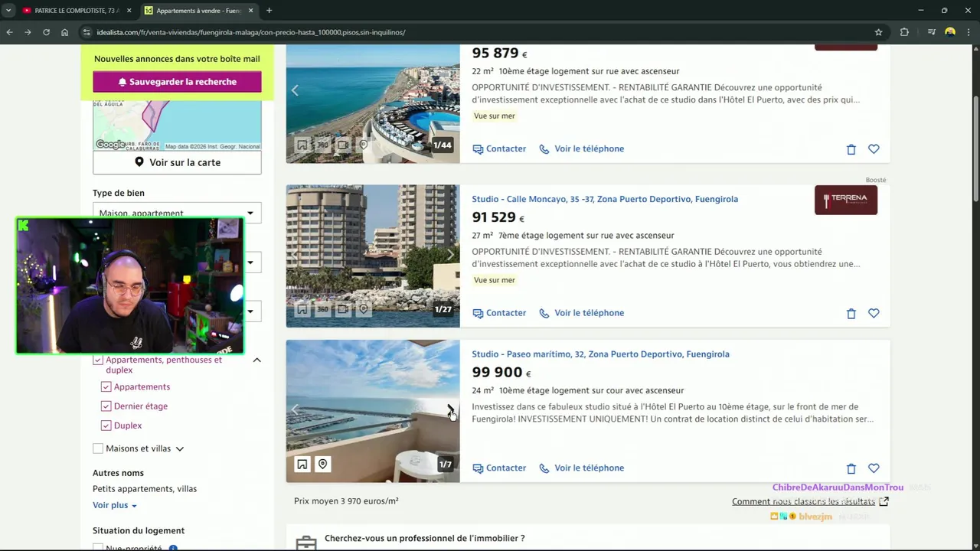Viewport: 980px width, 551px height.
Task: Favorite the 91 529 € listing with heart icon
Action: (x=874, y=313)
